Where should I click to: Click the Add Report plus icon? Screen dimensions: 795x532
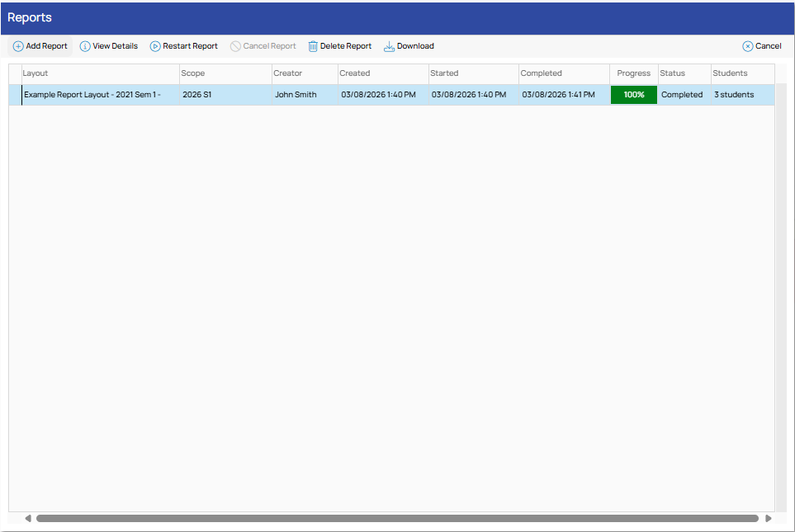[17, 46]
